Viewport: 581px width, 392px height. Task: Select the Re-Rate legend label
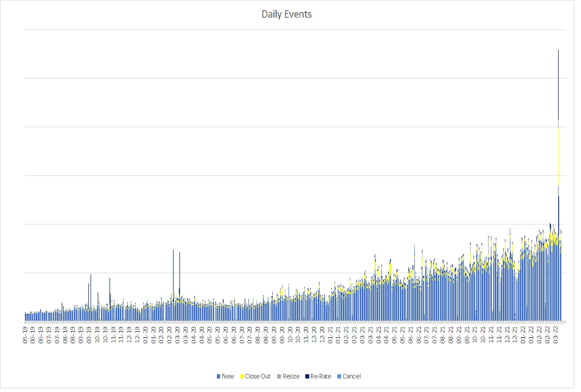coord(321,376)
